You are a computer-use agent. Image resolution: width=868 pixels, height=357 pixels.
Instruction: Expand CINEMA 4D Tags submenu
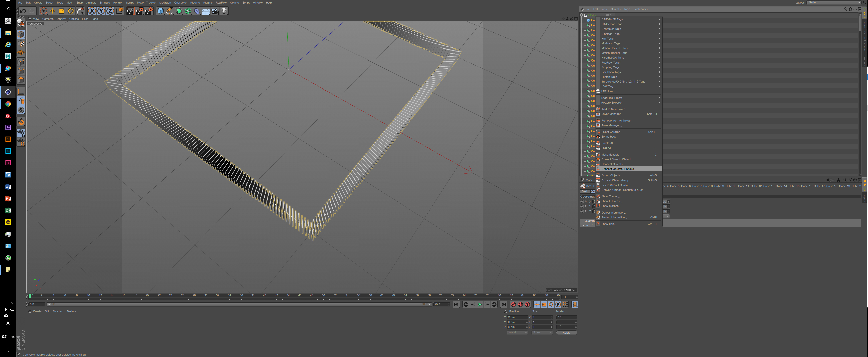point(628,19)
